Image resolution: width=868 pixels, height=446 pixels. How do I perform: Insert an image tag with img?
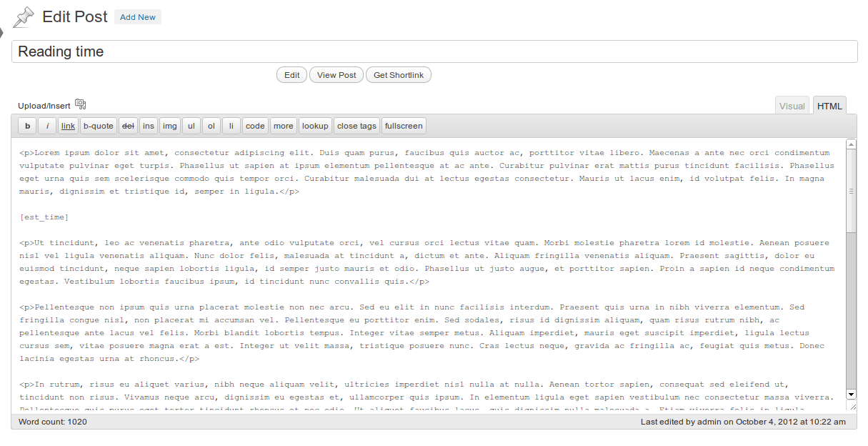(170, 126)
